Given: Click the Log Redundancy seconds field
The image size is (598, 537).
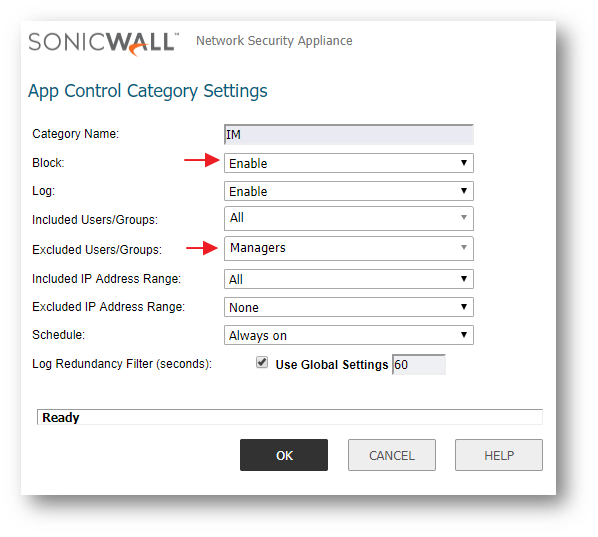Looking at the screenshot, I should coord(419,365).
